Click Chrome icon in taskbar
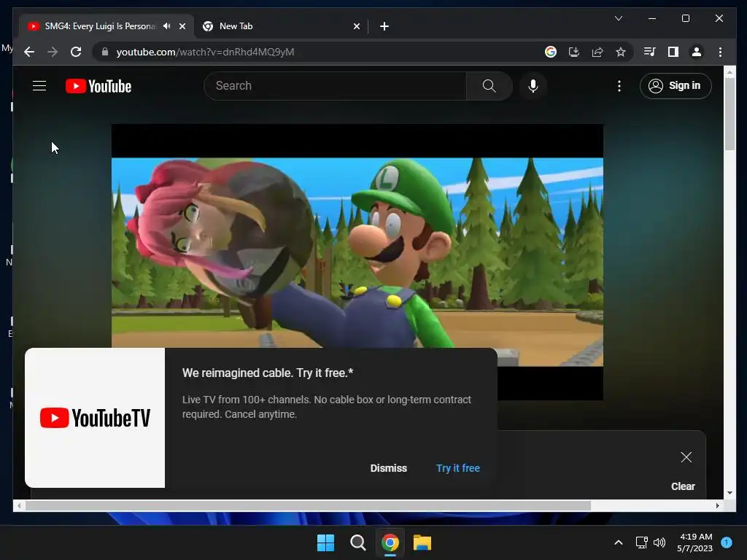The image size is (747, 560). tap(390, 542)
